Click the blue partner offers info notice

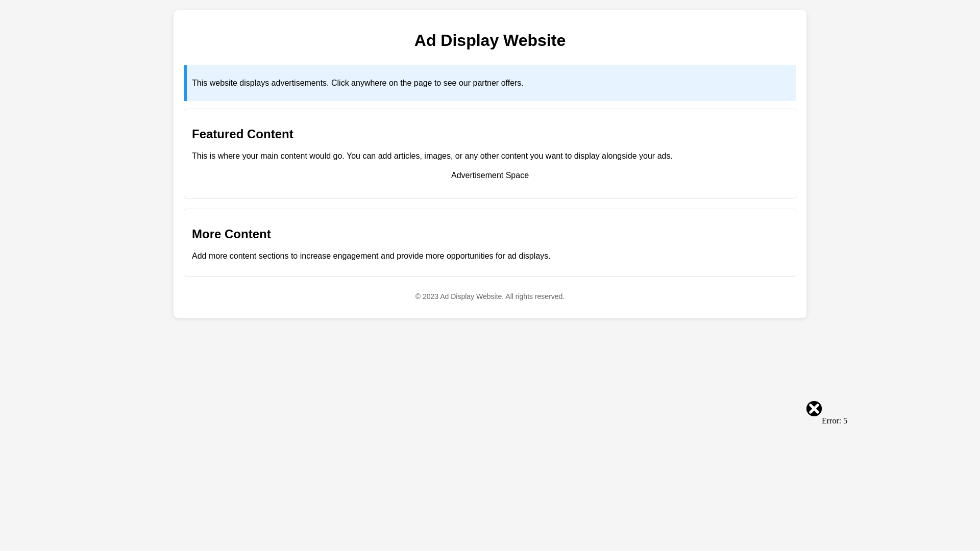tap(490, 83)
